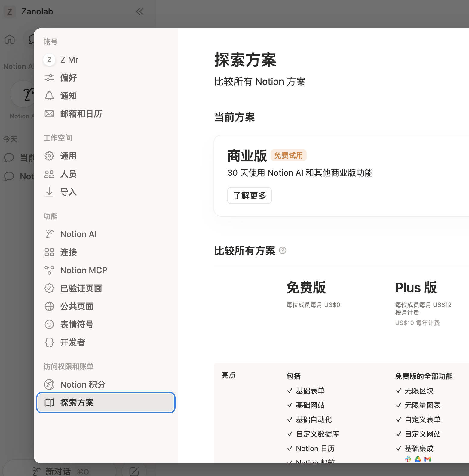Select Notion MCP in the sidebar
469x476 pixels.
106,270
